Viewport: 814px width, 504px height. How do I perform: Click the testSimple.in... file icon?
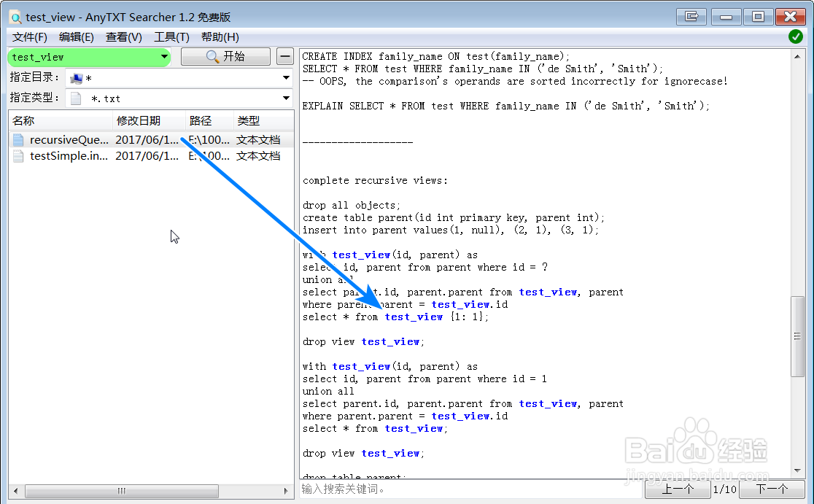tap(18, 156)
